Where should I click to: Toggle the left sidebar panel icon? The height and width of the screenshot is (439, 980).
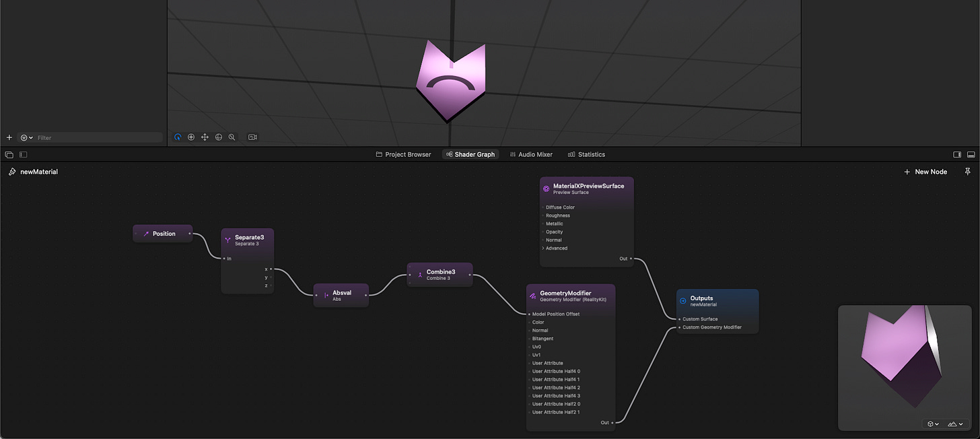pyautogui.click(x=23, y=154)
